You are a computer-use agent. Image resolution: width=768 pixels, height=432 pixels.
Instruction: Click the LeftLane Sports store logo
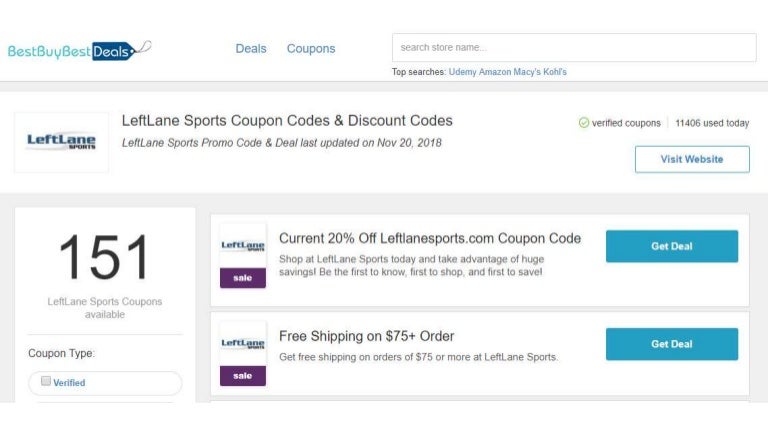62,142
